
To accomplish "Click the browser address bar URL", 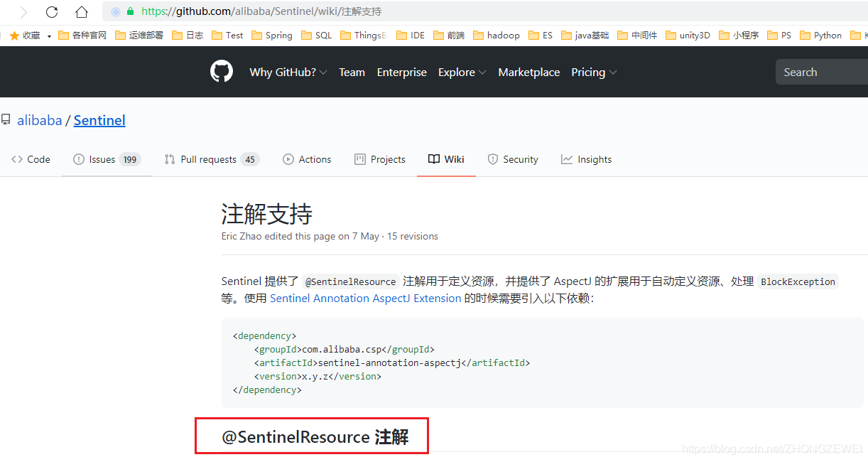I will tap(262, 11).
